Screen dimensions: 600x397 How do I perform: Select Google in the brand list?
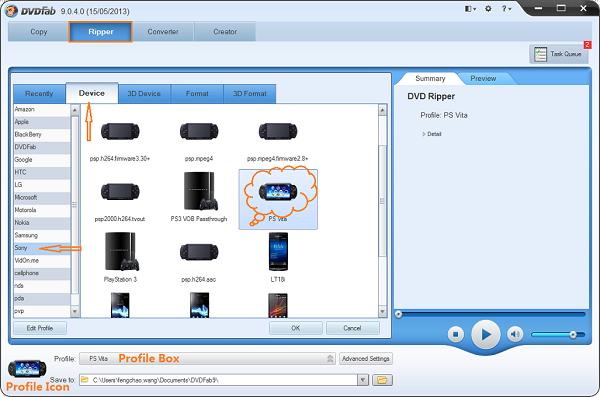click(x=42, y=160)
